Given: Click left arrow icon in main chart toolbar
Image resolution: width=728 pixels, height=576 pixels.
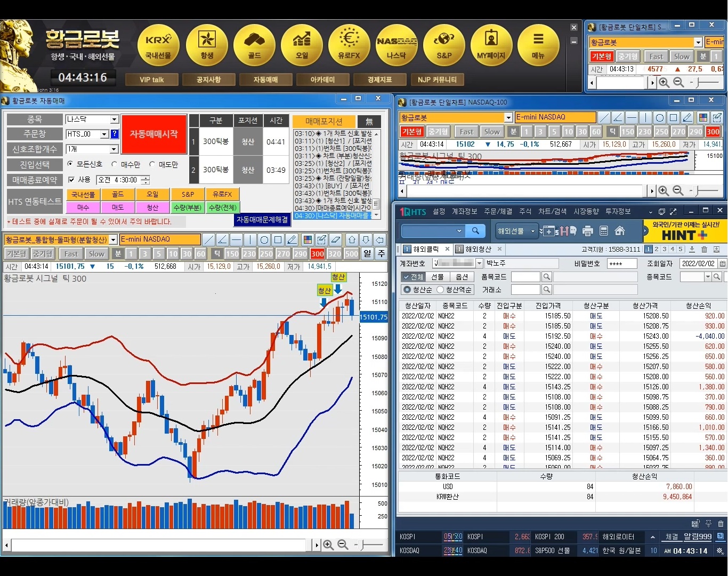Looking at the screenshot, I should pos(379,239).
